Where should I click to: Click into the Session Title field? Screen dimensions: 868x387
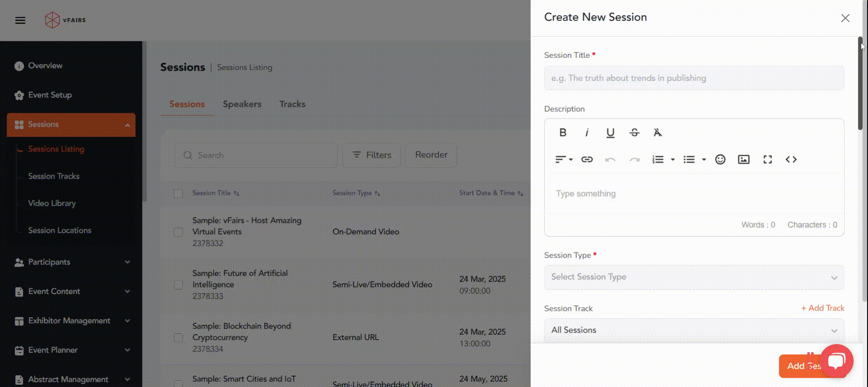[693, 78]
